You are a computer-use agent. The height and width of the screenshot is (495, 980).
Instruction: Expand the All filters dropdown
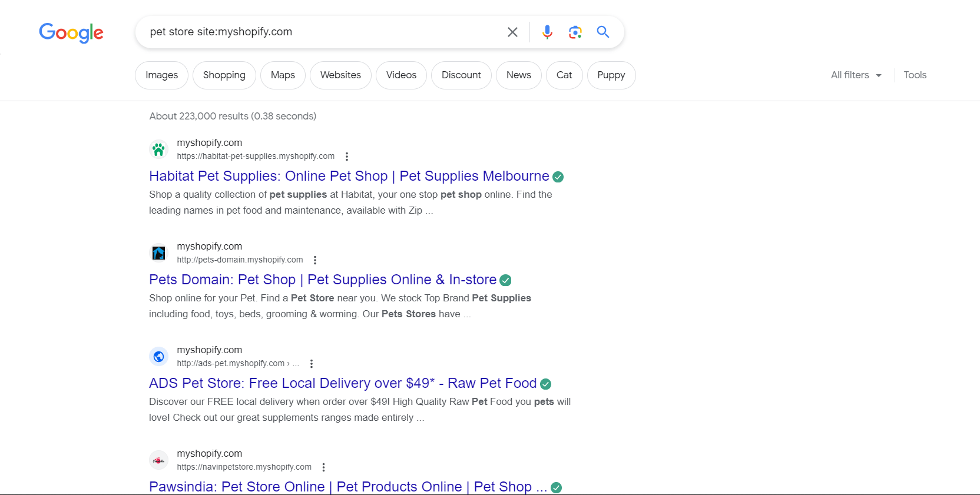coord(856,75)
